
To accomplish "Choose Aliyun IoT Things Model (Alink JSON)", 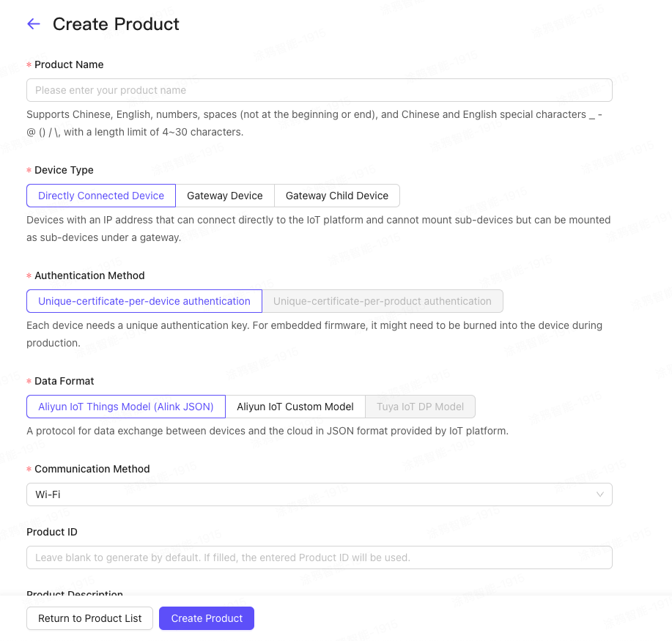I will coord(126,407).
